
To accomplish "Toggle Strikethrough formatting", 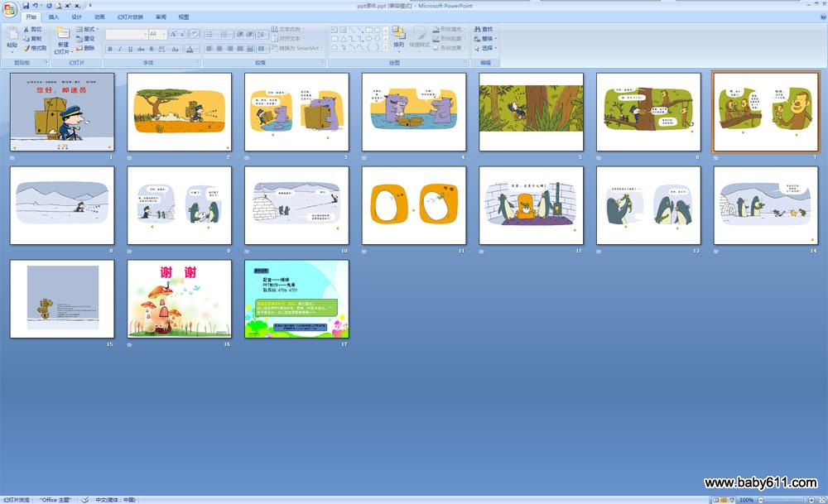I will [141, 49].
